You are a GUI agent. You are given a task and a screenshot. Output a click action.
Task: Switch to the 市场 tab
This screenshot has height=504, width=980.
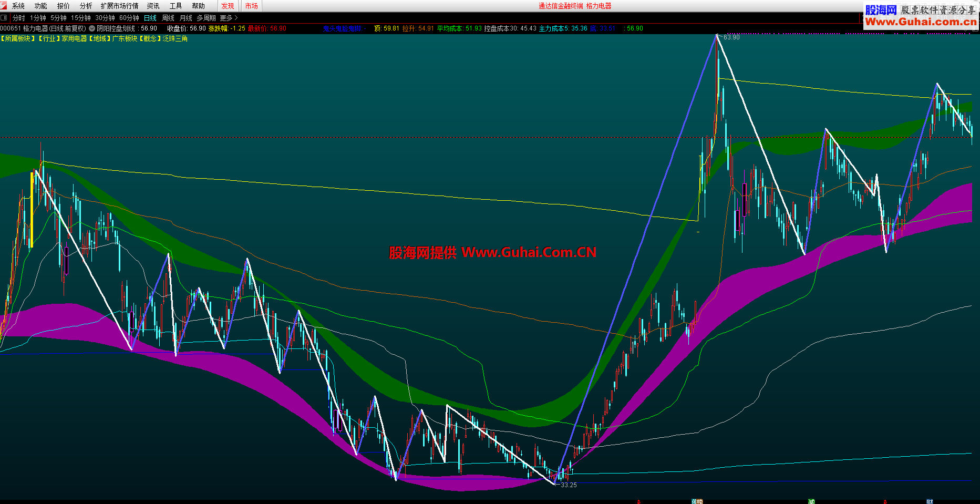click(x=252, y=6)
